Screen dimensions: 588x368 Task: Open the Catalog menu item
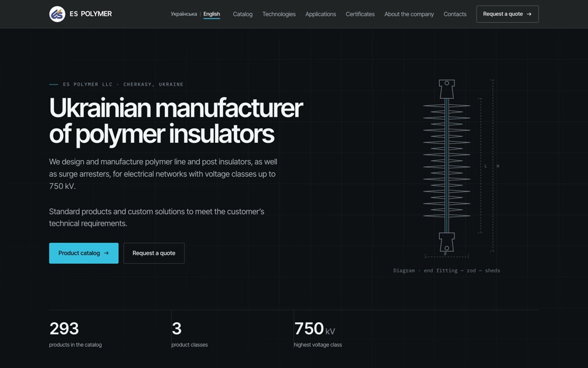(x=243, y=14)
